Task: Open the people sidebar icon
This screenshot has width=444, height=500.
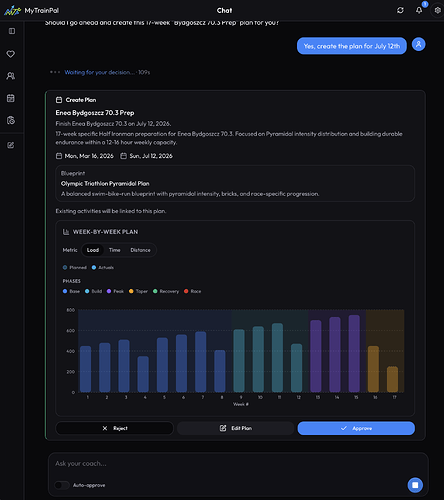Action: point(11,76)
